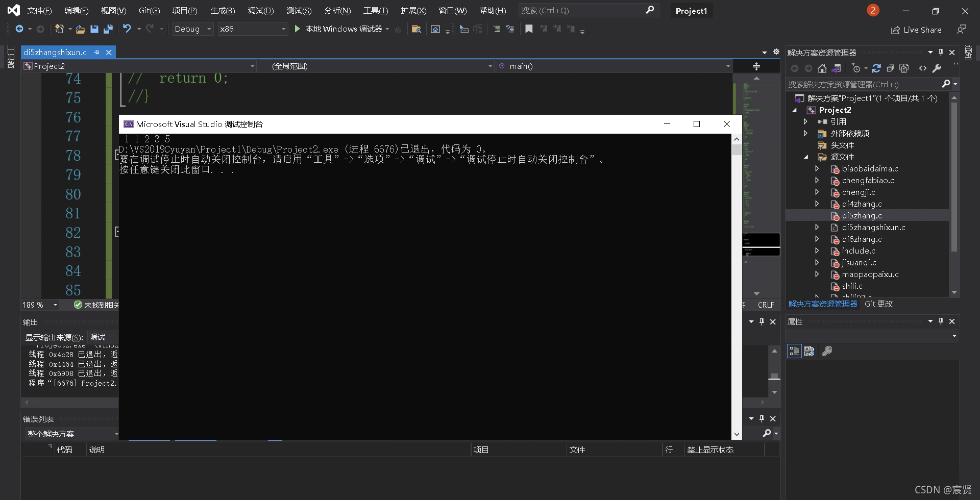
Task: Open the 编辑(E) Edit menu
Action: pyautogui.click(x=76, y=11)
